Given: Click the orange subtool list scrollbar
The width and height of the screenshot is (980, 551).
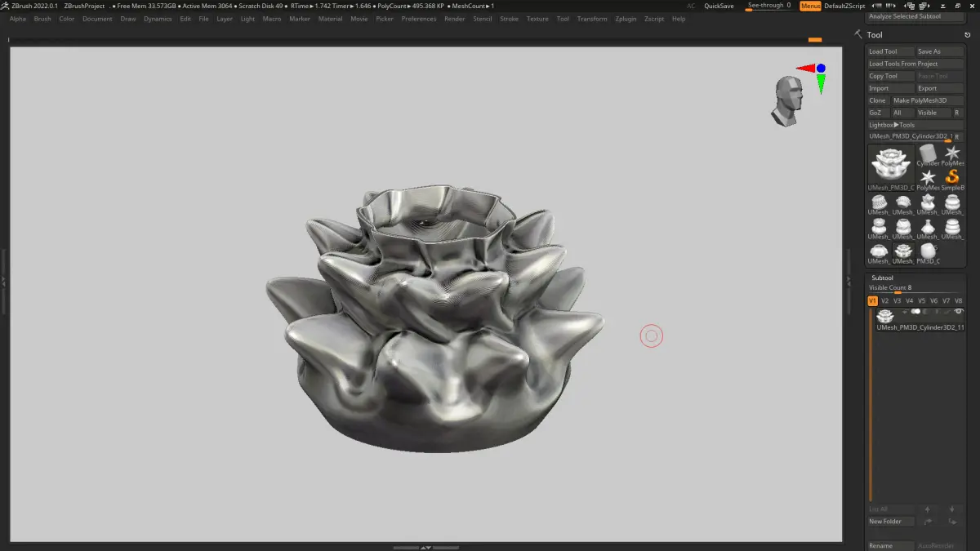Looking at the screenshot, I should pyautogui.click(x=871, y=404).
